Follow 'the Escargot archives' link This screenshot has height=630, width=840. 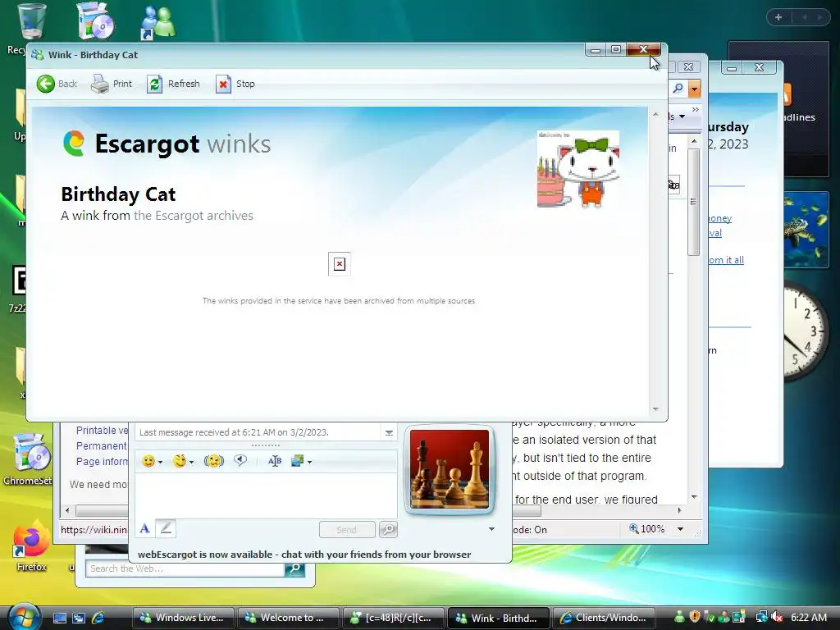(193, 216)
